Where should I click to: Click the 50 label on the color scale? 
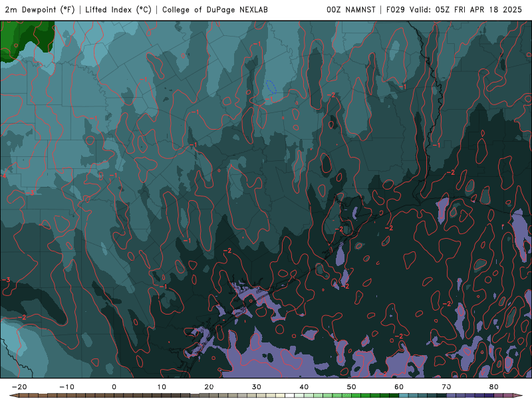pos(352,387)
